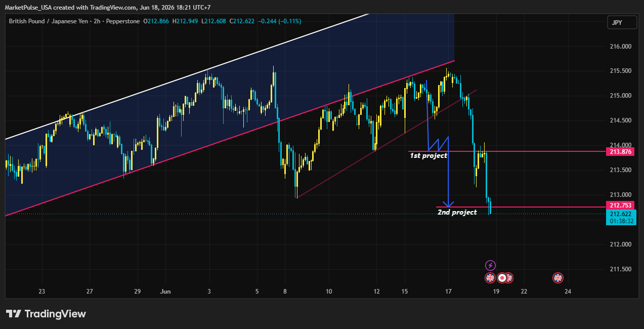Click the 215.500 price axis label
This screenshot has height=329, width=644.
coord(621,71)
